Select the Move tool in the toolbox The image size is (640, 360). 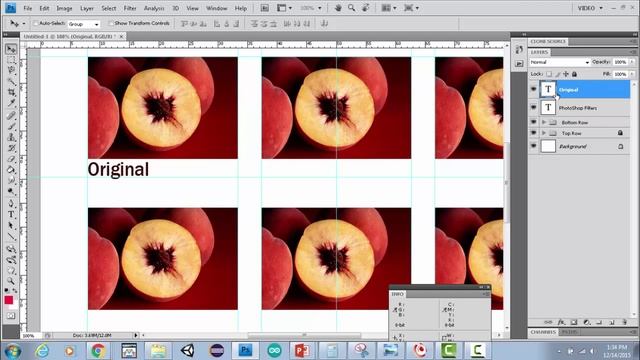11,49
